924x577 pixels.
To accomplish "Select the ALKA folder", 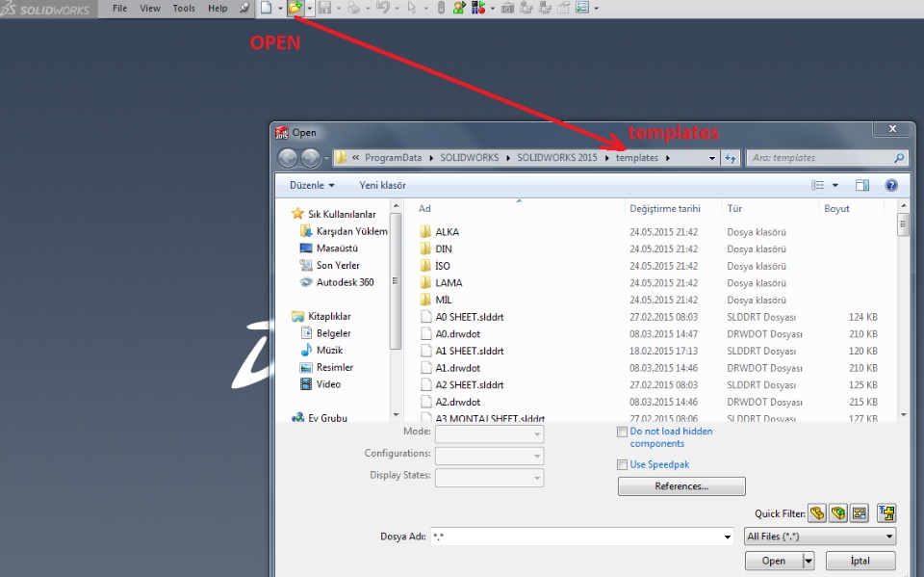I will 440,232.
